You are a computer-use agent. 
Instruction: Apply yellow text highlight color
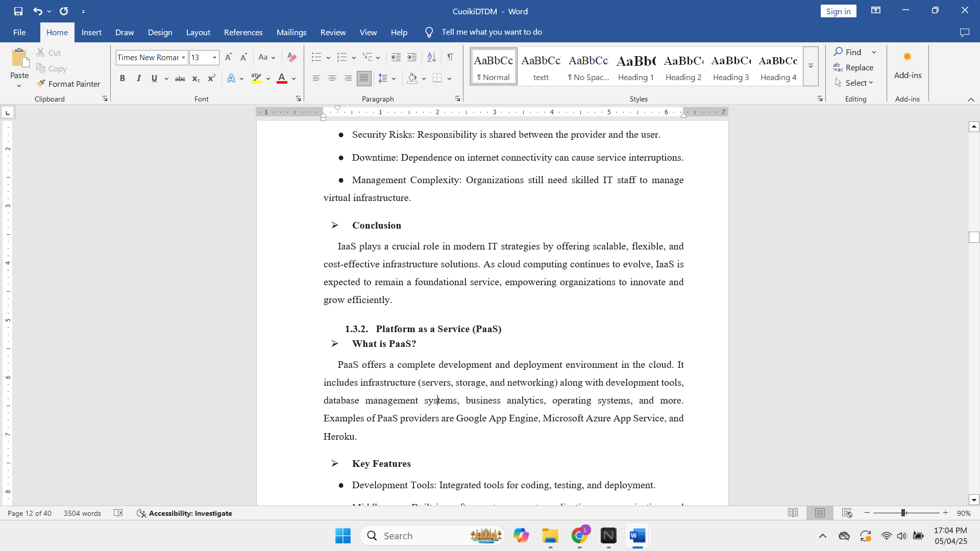coord(256,79)
